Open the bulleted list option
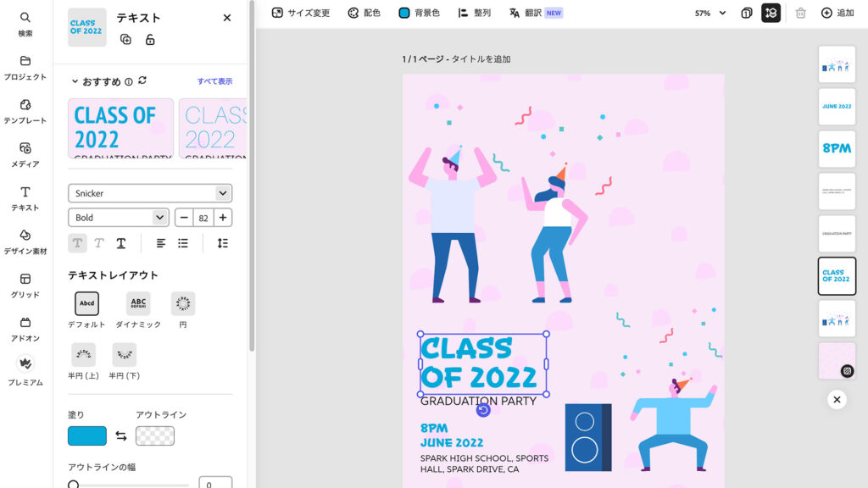The width and height of the screenshot is (868, 488). tap(183, 243)
